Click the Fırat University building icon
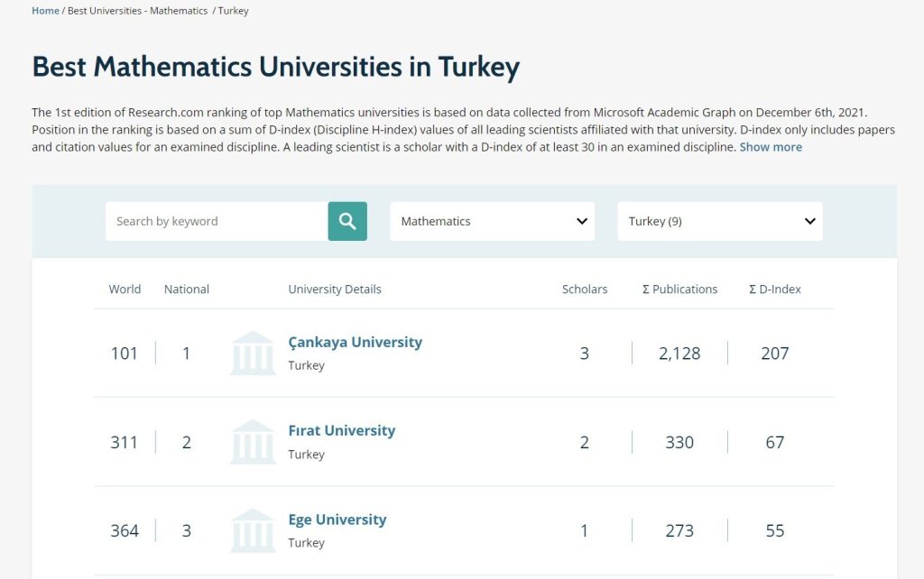The width and height of the screenshot is (924, 579). point(253,441)
